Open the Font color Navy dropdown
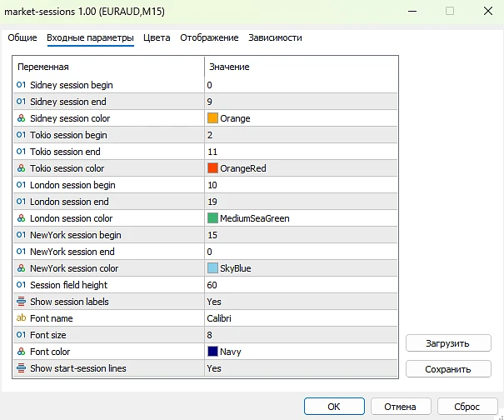Image resolution: width=504 pixels, height=420 pixels. [230, 352]
